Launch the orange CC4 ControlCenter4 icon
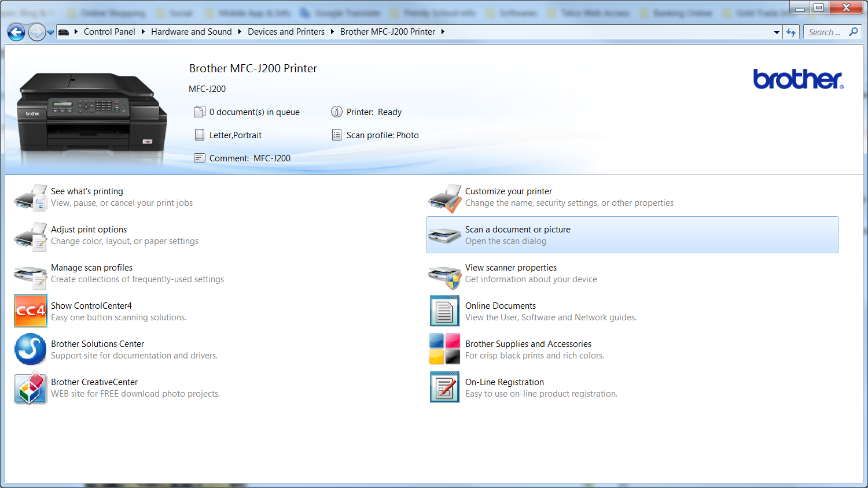Image resolution: width=868 pixels, height=488 pixels. point(31,311)
